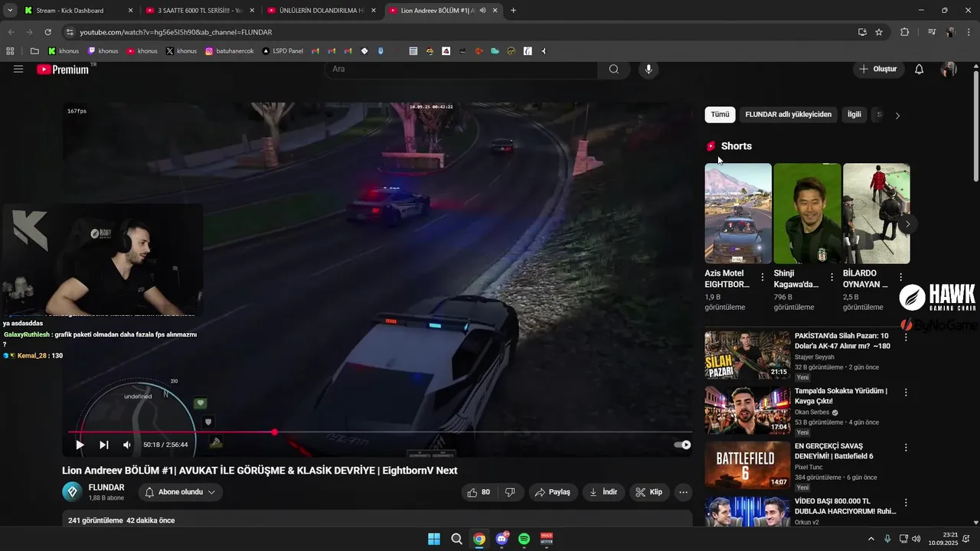Open options for Azis Motel short

tap(763, 277)
